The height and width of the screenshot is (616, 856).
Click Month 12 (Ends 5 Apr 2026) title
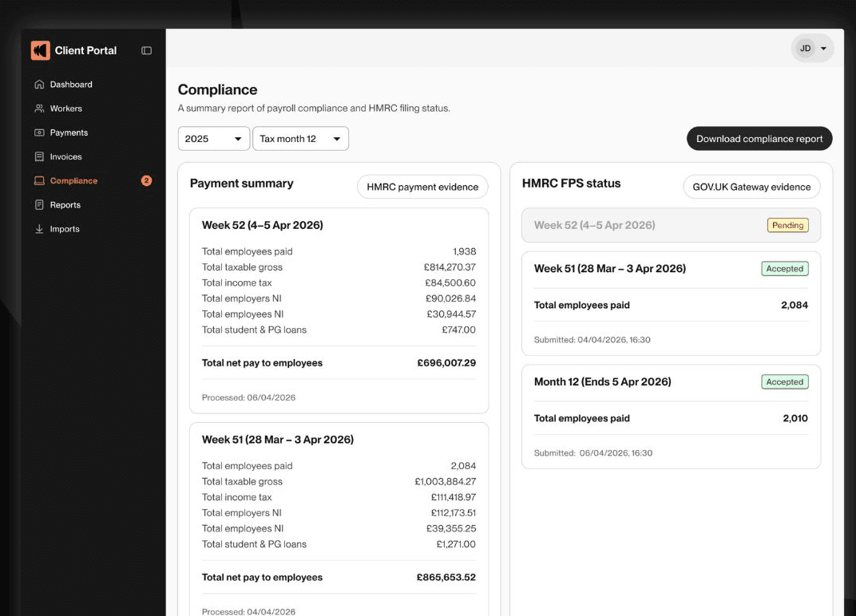click(603, 381)
